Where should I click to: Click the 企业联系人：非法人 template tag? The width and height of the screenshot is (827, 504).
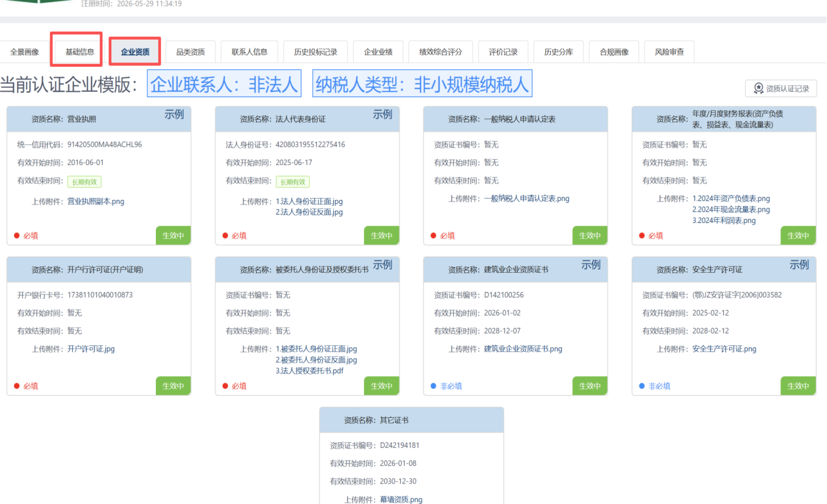[x=224, y=84]
